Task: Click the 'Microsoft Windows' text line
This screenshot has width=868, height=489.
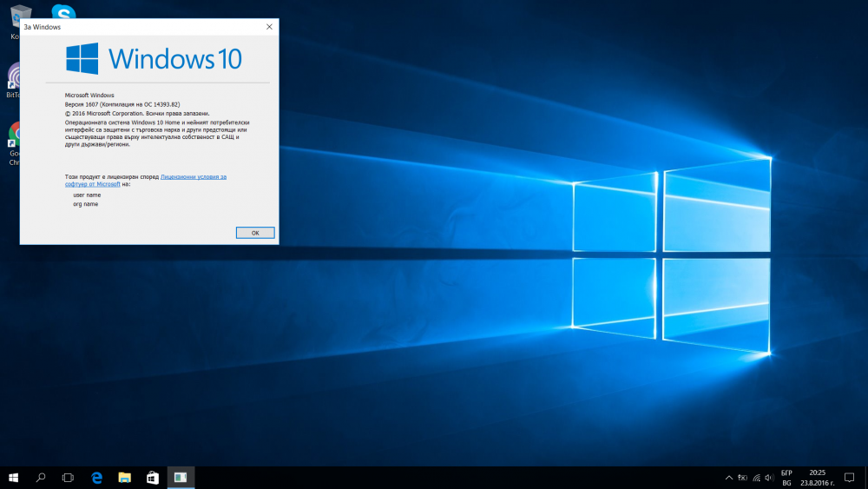Action: (89, 96)
